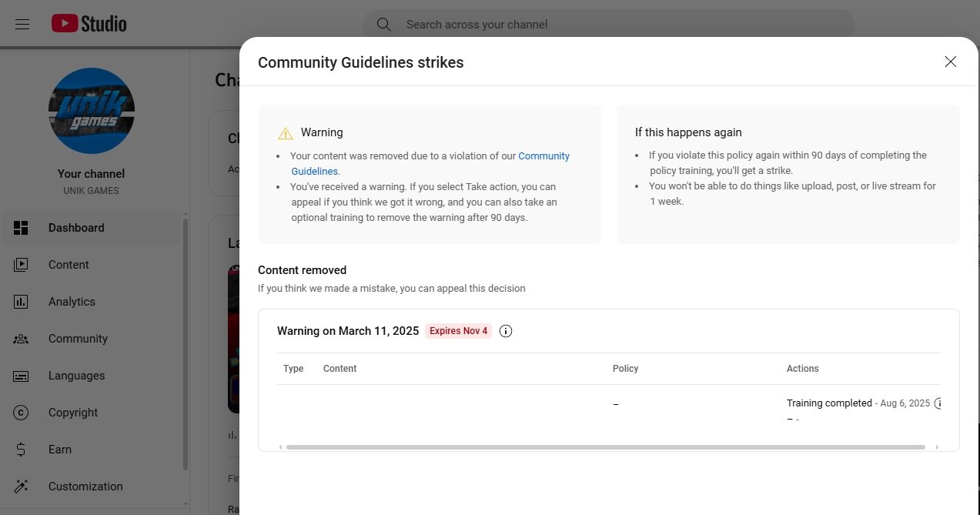Open Copyright in the sidebar
Image resolution: width=980 pixels, height=515 pixels.
(91, 413)
